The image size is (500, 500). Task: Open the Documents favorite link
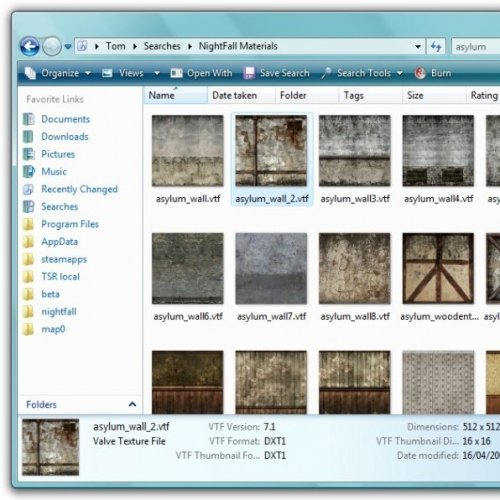coord(65,119)
